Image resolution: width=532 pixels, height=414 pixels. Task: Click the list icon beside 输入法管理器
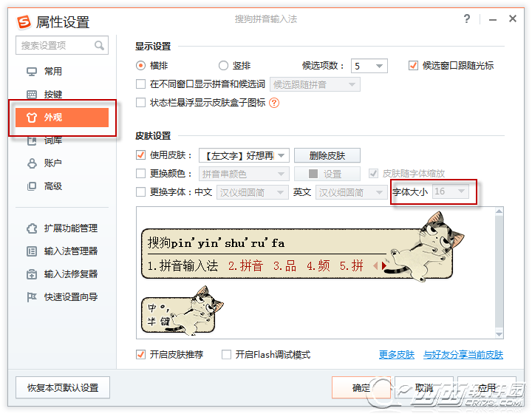pyautogui.click(x=32, y=251)
